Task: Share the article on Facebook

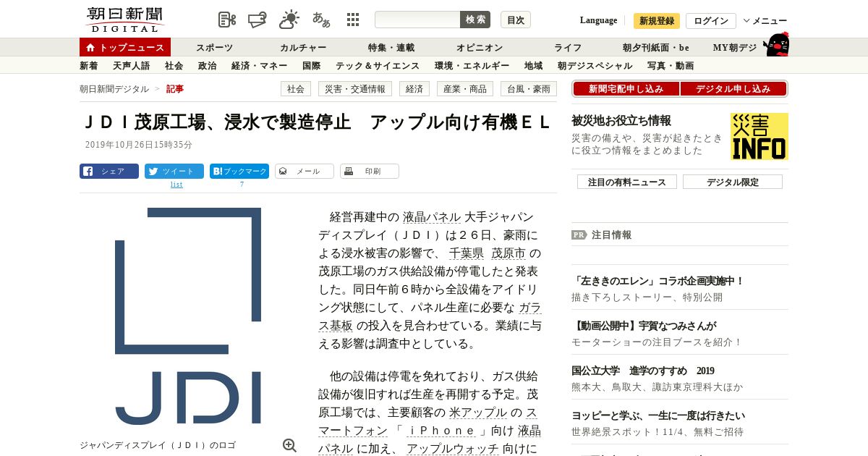Action: (109, 172)
